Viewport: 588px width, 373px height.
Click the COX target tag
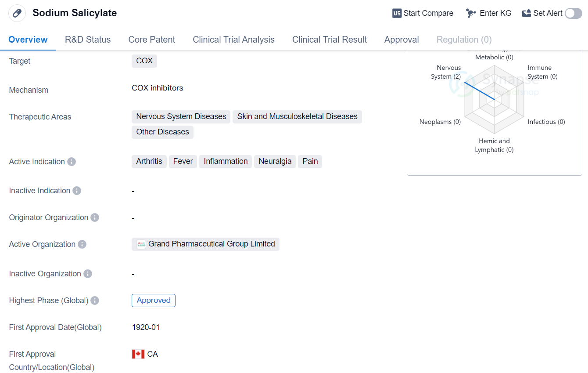(144, 61)
